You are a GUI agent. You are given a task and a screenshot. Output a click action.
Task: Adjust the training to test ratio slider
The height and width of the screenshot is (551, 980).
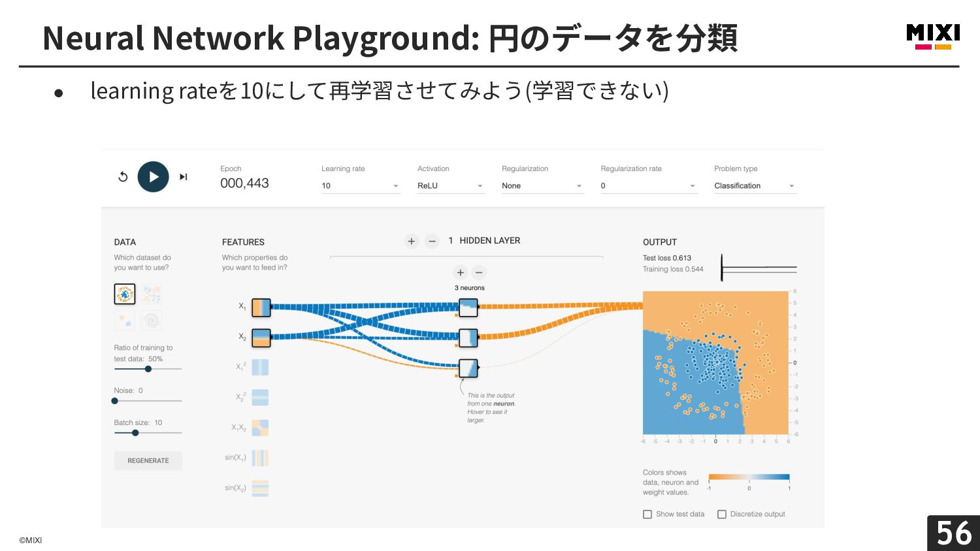point(148,369)
